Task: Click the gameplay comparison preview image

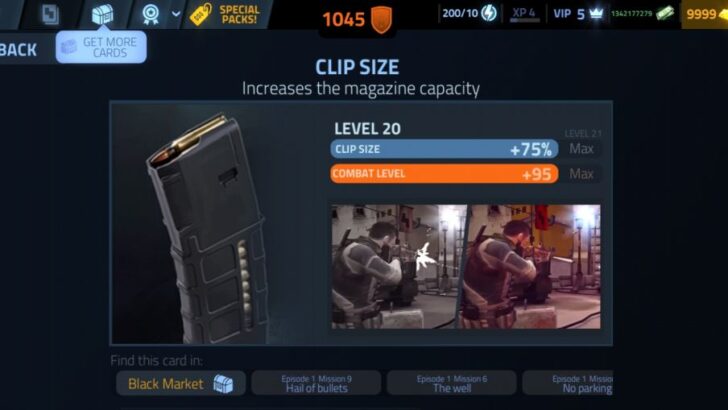Action: (x=466, y=267)
